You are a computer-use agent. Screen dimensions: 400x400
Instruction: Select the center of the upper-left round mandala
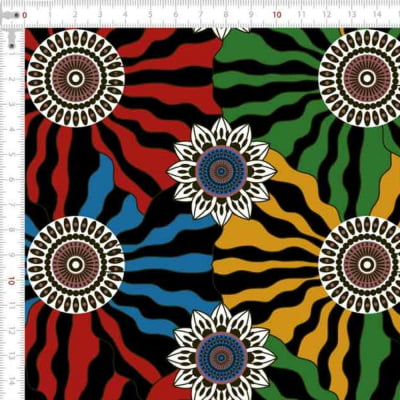click(x=76, y=78)
